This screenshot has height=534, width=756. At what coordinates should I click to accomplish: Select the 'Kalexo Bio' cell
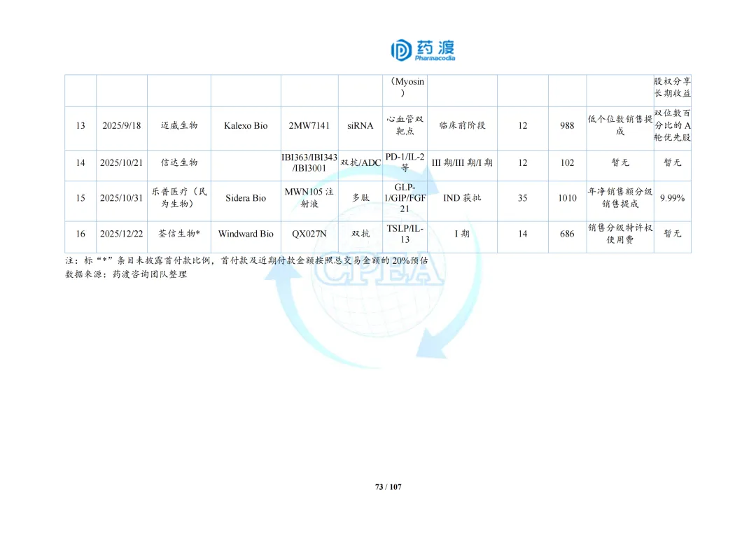pyautogui.click(x=246, y=129)
